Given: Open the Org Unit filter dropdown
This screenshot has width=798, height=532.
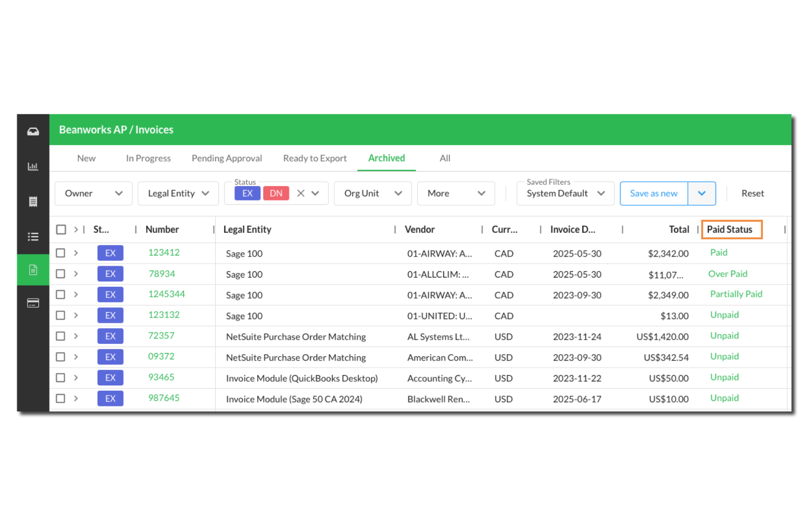Looking at the screenshot, I should click(x=373, y=193).
